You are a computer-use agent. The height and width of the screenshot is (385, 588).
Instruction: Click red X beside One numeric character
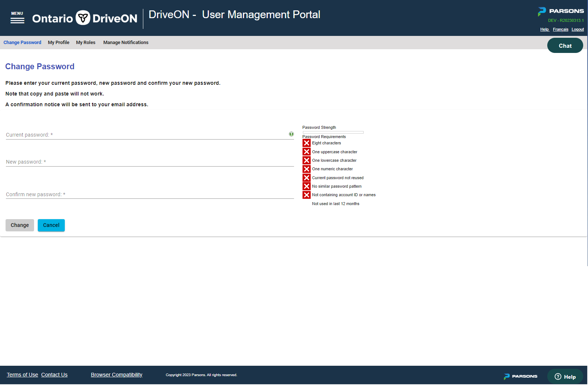(x=307, y=169)
